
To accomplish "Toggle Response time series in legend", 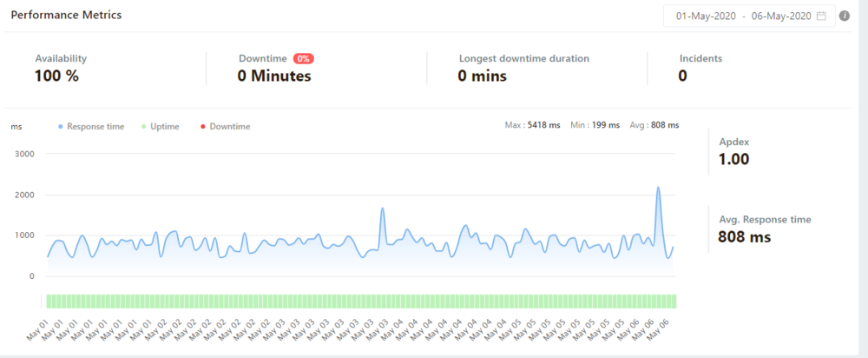I will point(95,127).
